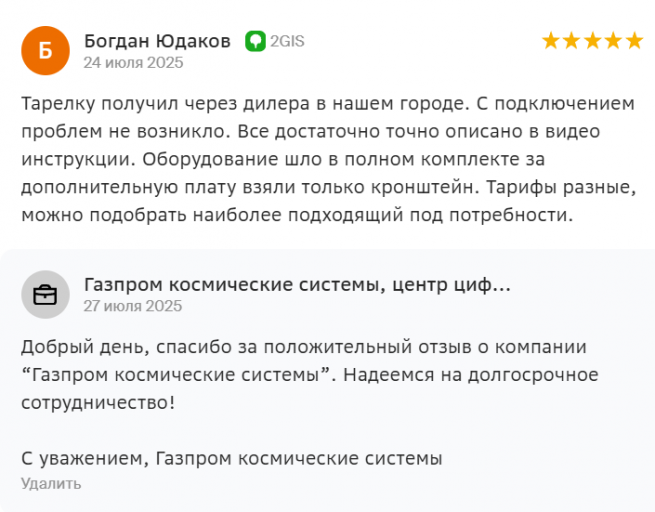Click the orange Б user avatar
This screenshot has height=512, width=655.
(45, 51)
